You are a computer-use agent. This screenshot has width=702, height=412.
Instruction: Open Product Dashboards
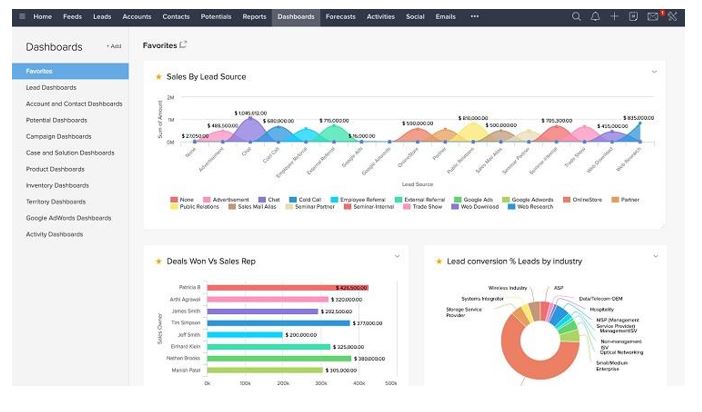[55, 169]
